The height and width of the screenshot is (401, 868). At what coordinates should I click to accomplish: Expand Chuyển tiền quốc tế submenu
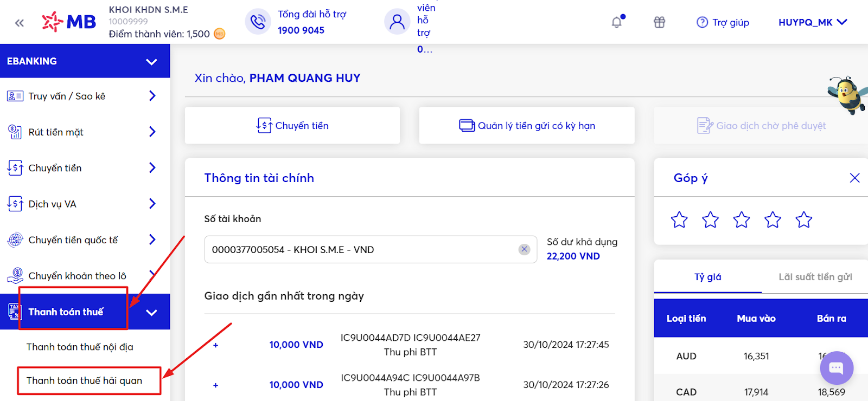click(x=152, y=240)
